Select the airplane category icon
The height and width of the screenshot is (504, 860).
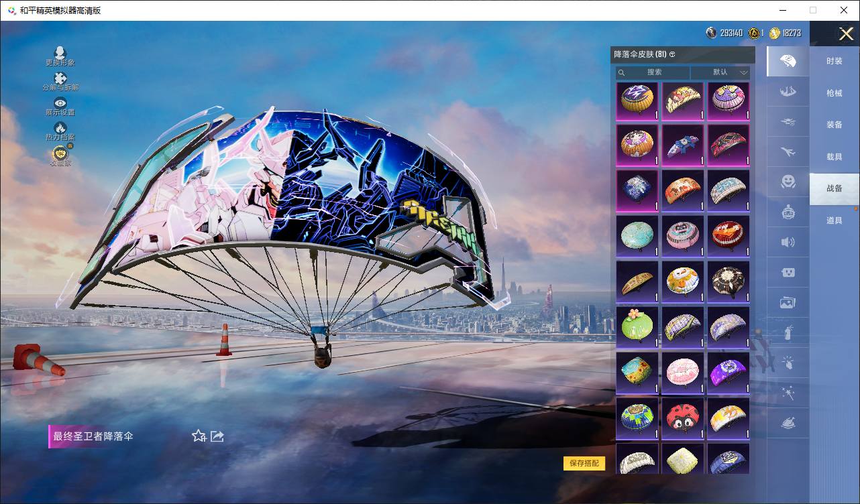coord(788,152)
